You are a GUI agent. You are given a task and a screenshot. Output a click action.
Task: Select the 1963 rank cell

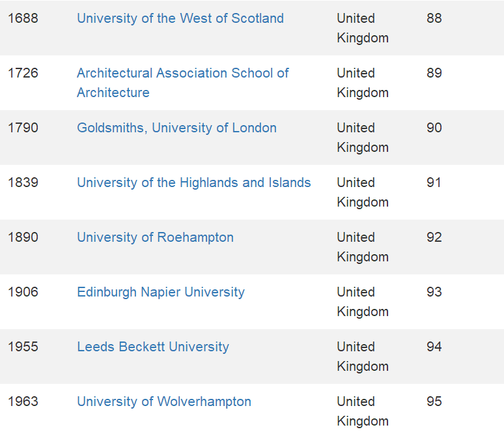point(23,401)
